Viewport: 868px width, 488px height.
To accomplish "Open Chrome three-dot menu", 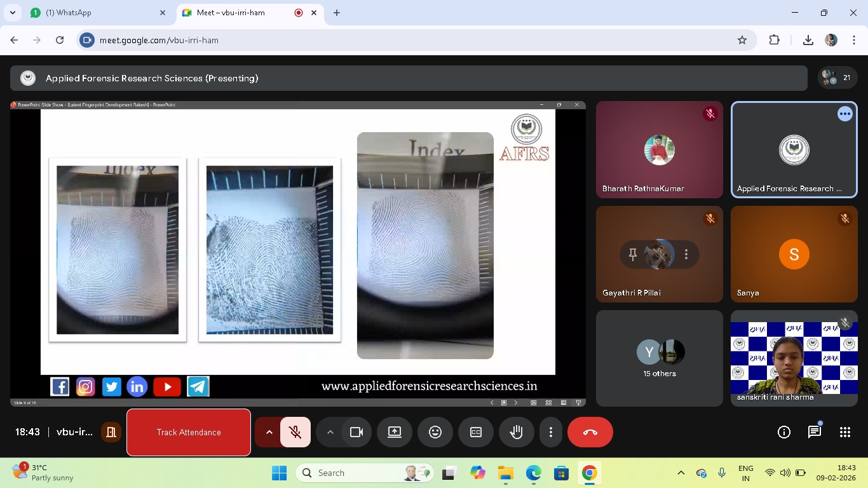I will click(854, 40).
